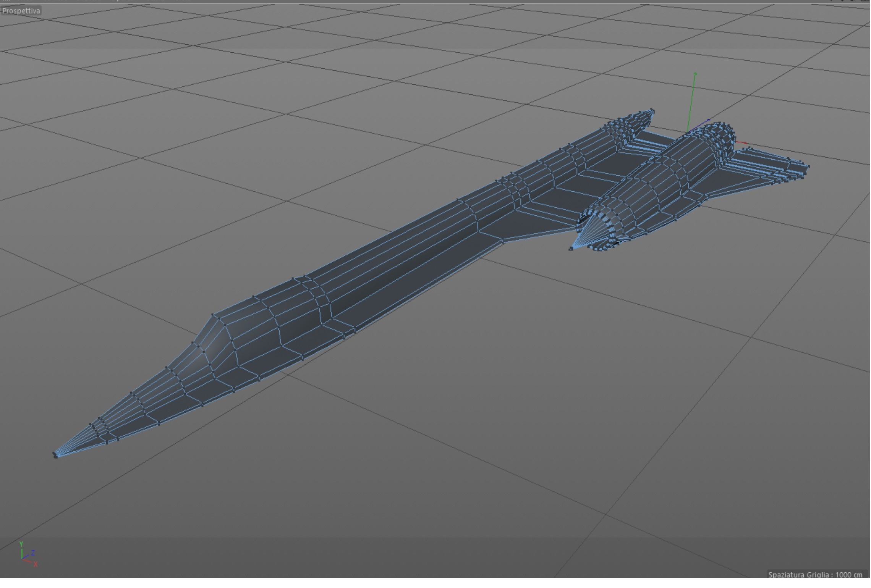Select the outer right wing tip edge
871x588 pixels.
(x=807, y=170)
